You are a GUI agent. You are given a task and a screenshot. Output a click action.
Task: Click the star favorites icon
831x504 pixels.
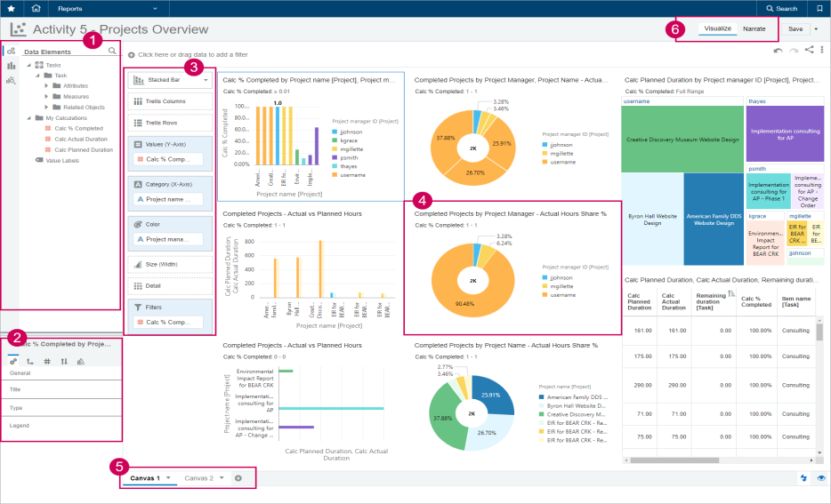tap(10, 8)
